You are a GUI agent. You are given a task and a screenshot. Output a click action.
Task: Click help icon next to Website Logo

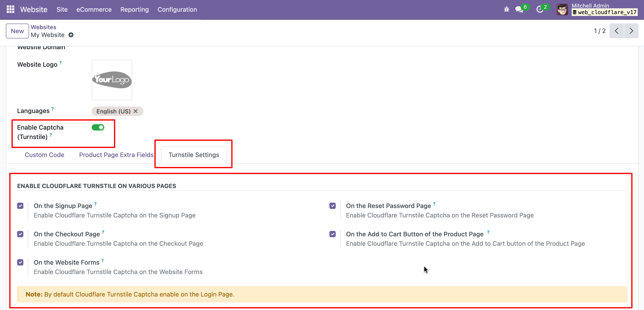coord(60,62)
